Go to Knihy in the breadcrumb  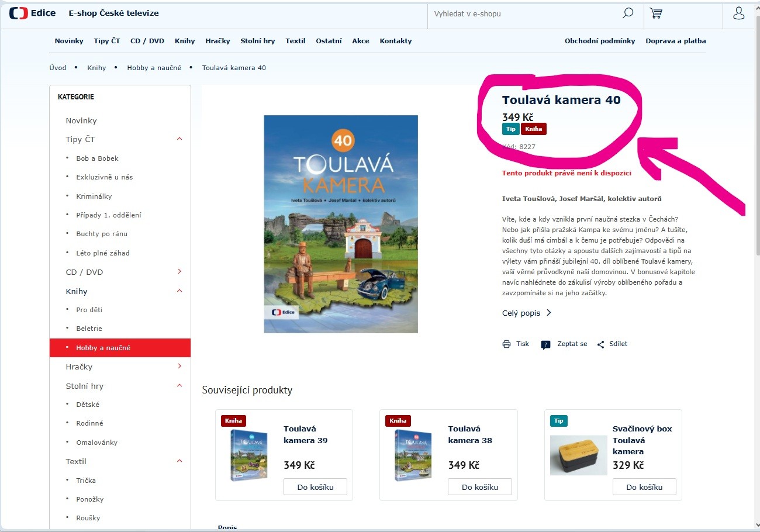[x=96, y=68]
